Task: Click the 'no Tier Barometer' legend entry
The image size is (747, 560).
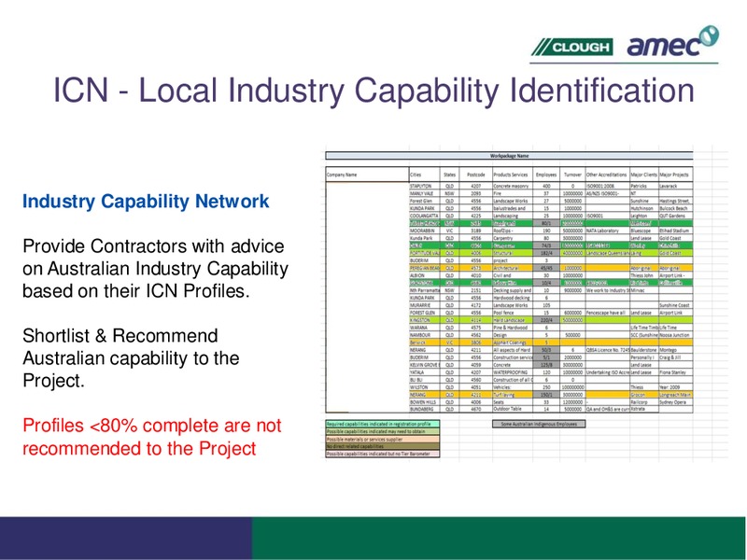Action: coord(383,454)
